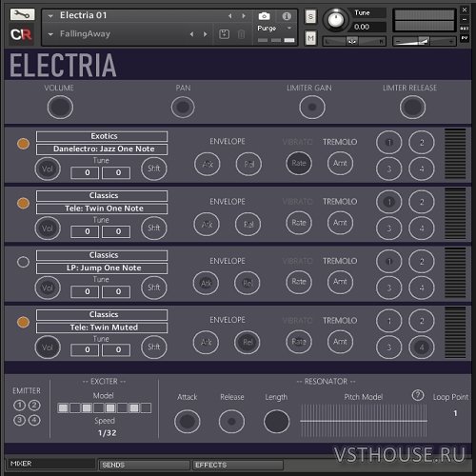Click the Pitch Model waveform display

[x=364, y=421]
